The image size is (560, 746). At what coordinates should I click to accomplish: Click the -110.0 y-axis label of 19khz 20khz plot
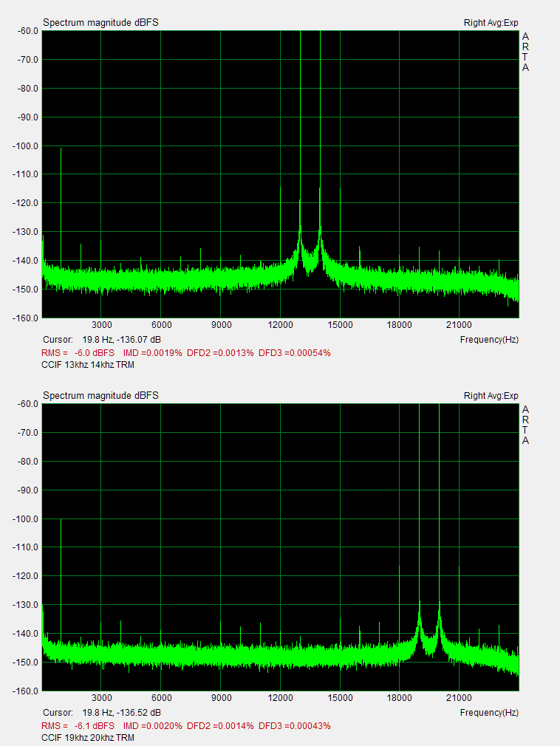pyautogui.click(x=25, y=547)
